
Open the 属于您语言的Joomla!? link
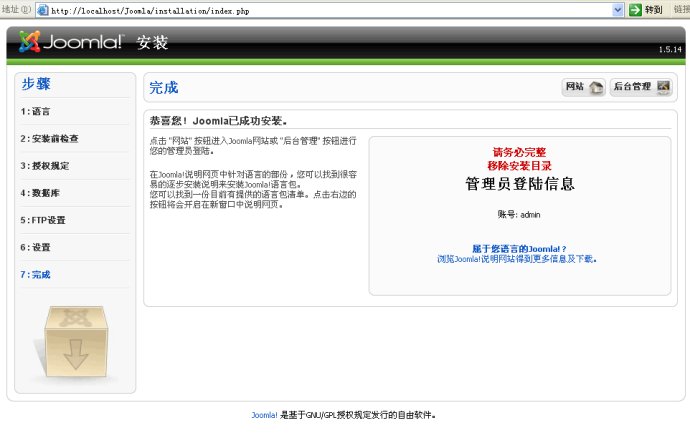[x=519, y=249]
